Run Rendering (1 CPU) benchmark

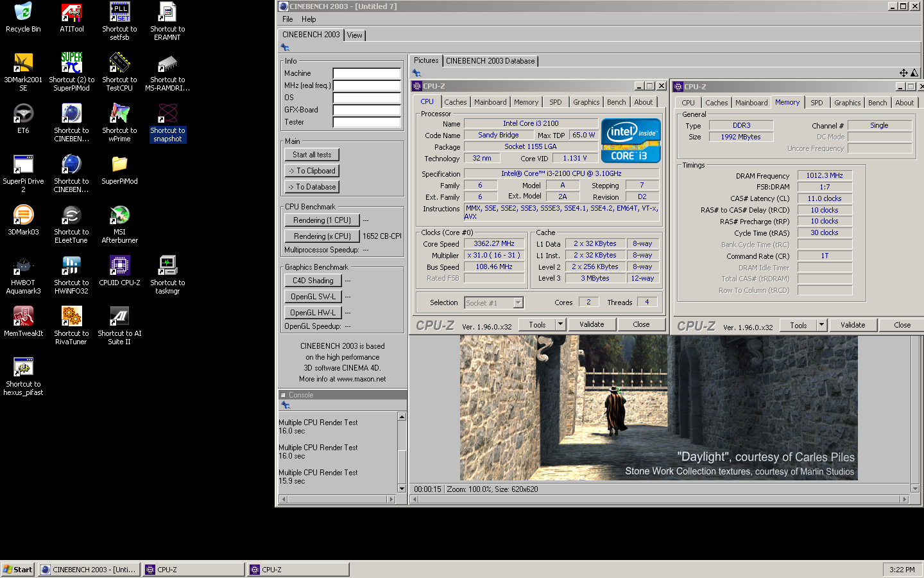(x=322, y=220)
